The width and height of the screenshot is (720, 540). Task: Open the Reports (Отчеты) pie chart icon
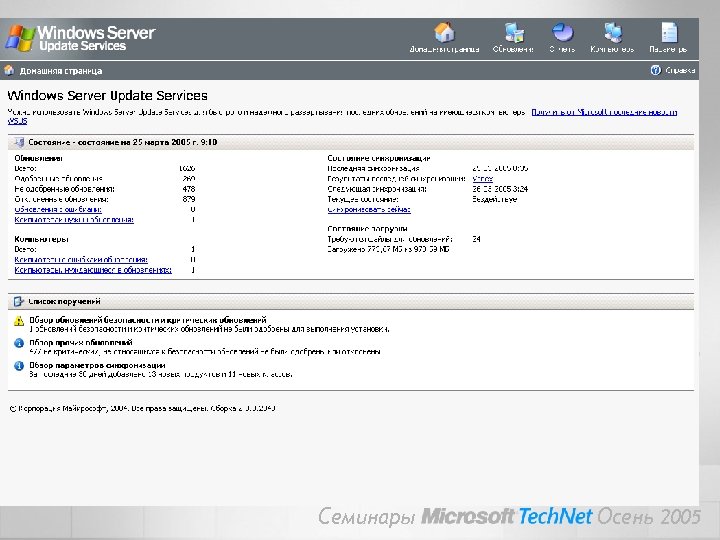point(562,32)
